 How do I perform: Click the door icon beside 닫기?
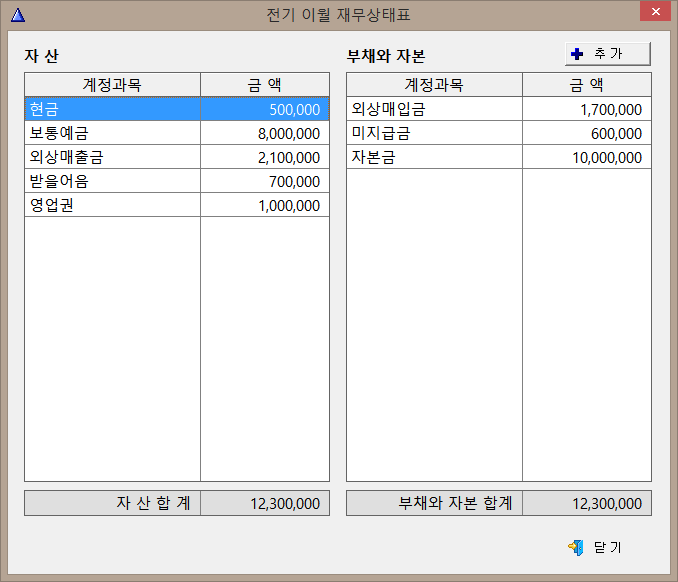[x=576, y=547]
